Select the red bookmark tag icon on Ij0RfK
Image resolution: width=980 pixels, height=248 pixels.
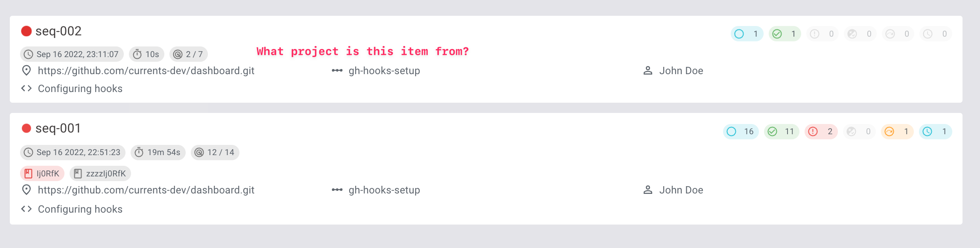[29, 173]
